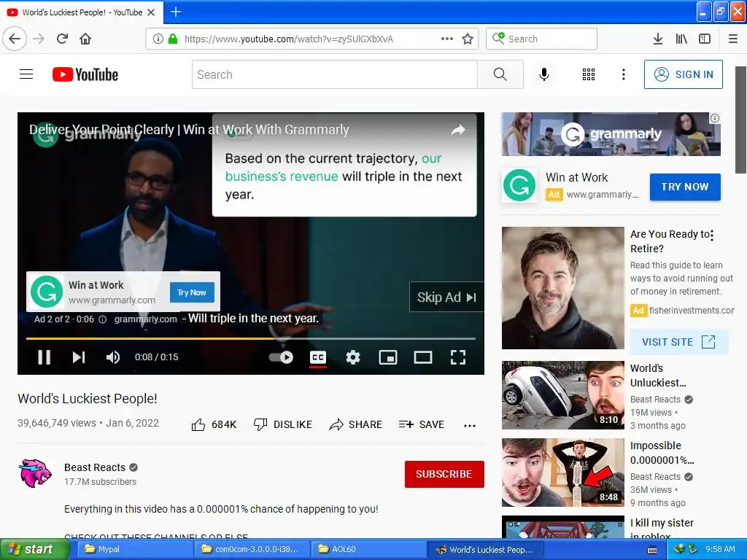The width and height of the screenshot is (747, 560).
Task: Open the Beast Reacts channel avatar
Action: [35, 473]
